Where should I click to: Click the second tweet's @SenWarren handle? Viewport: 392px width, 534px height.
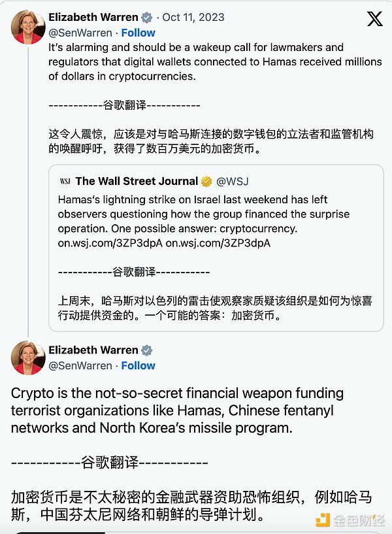point(79,365)
